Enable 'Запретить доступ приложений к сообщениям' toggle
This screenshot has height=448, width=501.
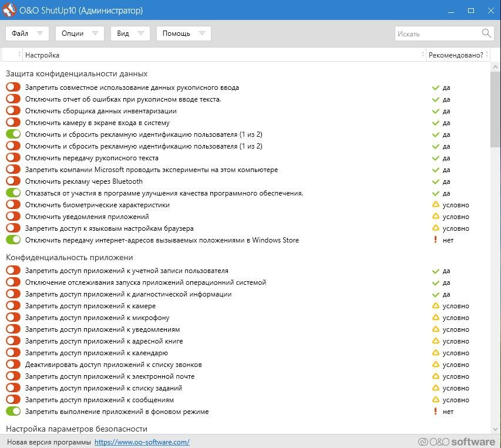tap(13, 399)
